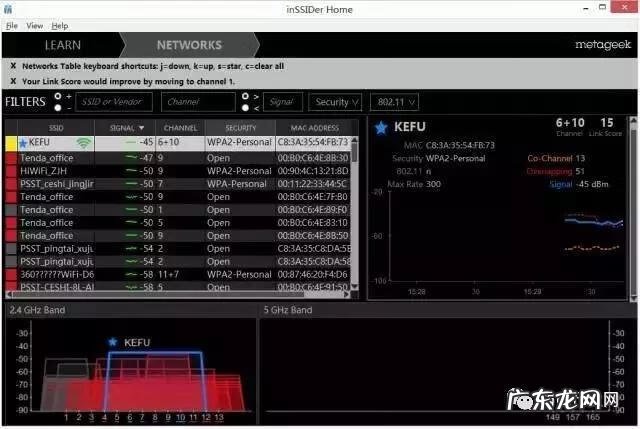The image size is (640, 429).
Task: Dismiss the Link Score channel 1 tip
Action: (x=13, y=81)
